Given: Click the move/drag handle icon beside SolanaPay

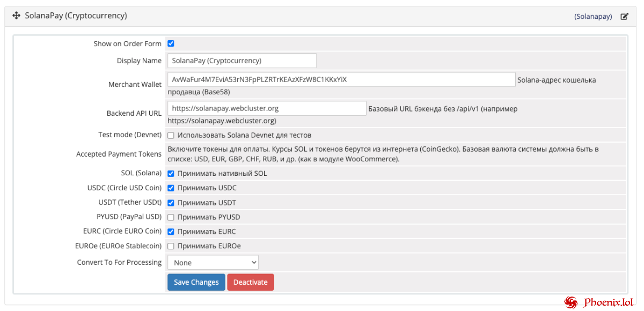Looking at the screenshot, I should (16, 16).
